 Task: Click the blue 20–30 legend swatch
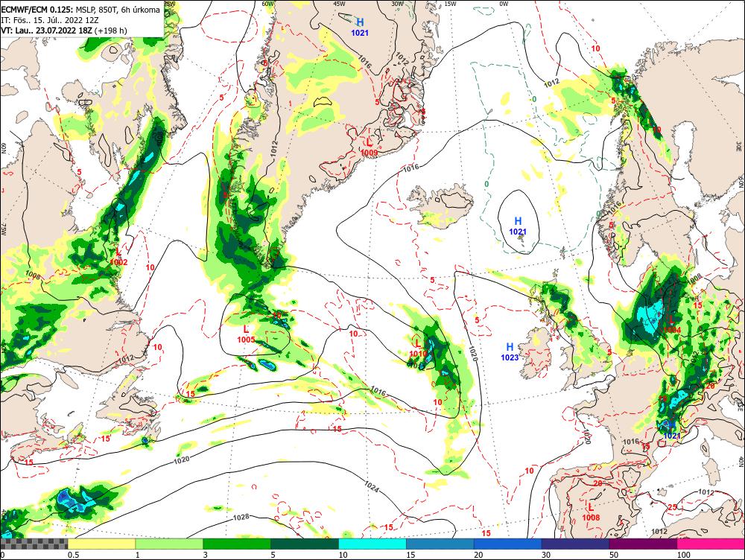507,544
